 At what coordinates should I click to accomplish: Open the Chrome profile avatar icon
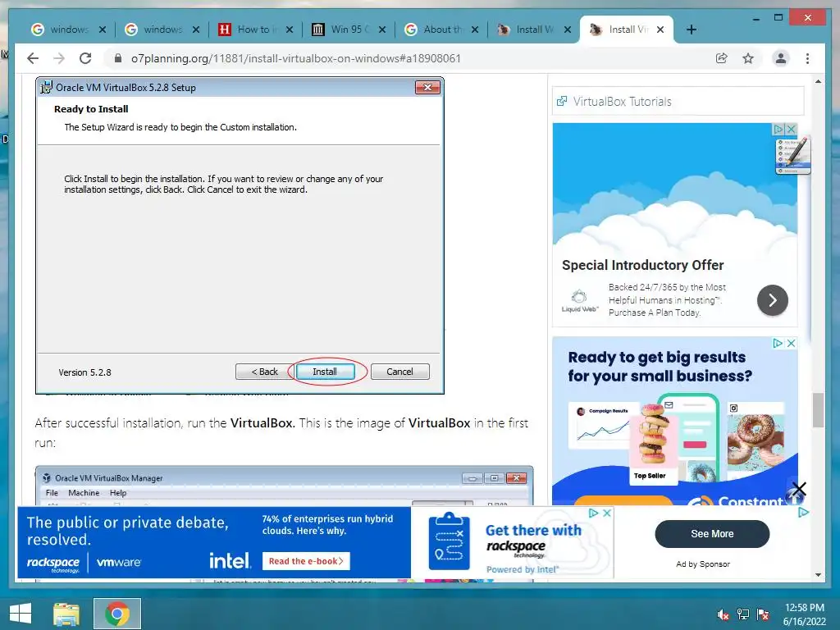click(x=781, y=58)
